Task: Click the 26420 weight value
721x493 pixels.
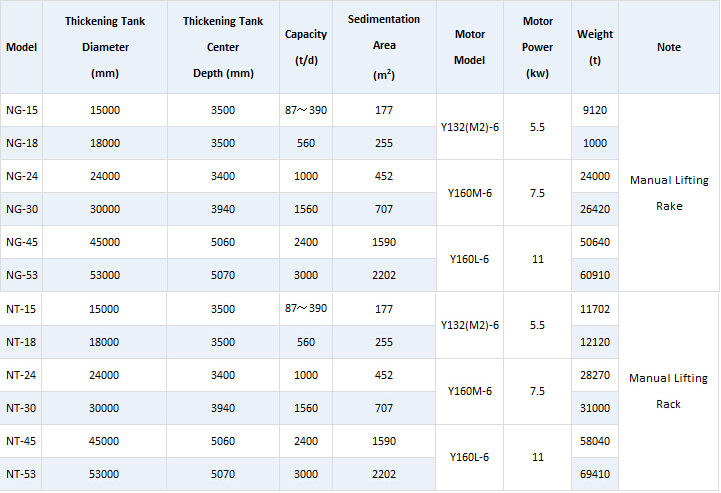Action: (595, 209)
